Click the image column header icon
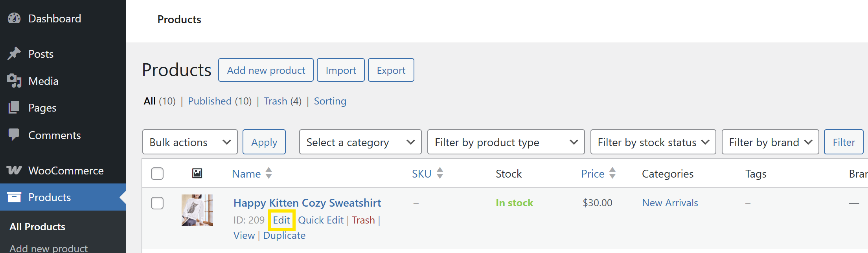The height and width of the screenshot is (253, 868). pos(197,173)
